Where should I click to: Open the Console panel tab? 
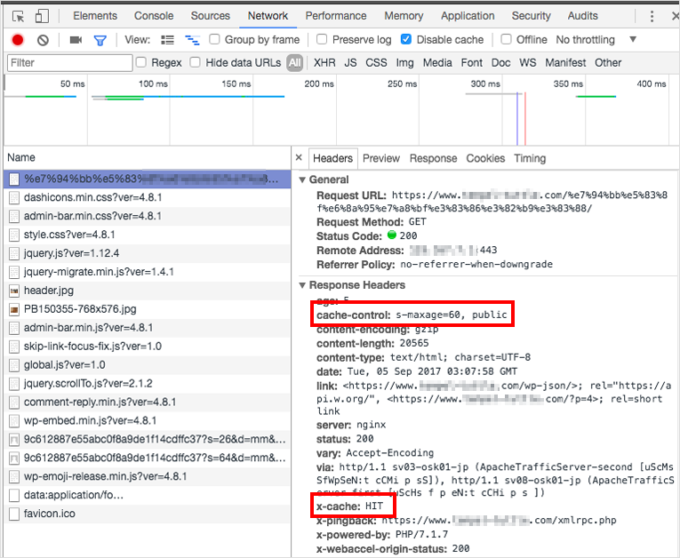tap(154, 16)
